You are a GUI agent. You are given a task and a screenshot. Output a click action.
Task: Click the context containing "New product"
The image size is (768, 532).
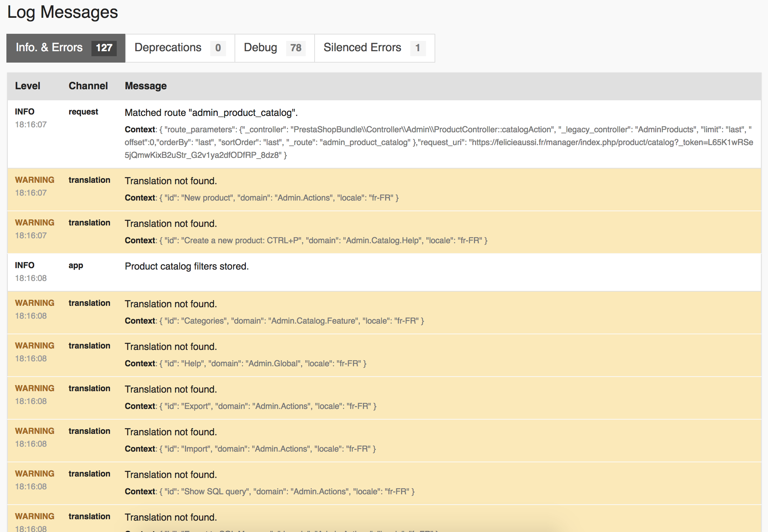(262, 198)
